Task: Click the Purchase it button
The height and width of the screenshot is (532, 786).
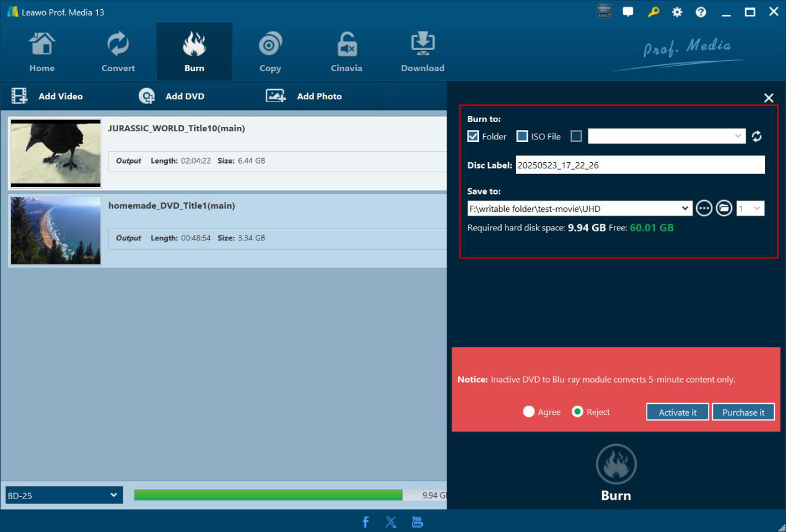Action: pyautogui.click(x=743, y=412)
